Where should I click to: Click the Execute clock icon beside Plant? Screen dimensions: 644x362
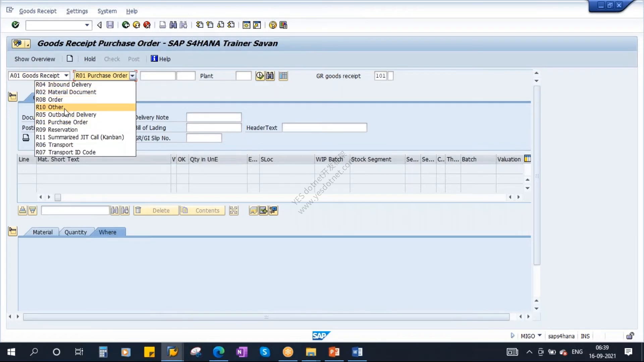[x=260, y=76]
